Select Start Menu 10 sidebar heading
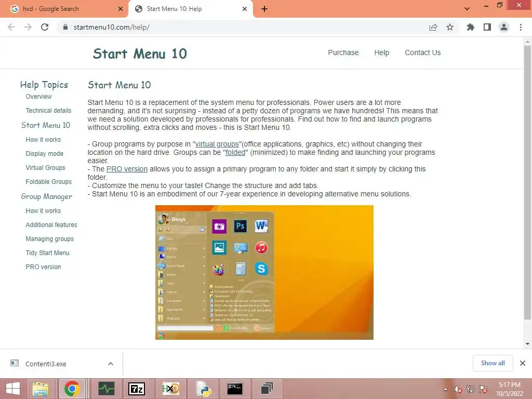The image size is (532, 399). [x=46, y=125]
